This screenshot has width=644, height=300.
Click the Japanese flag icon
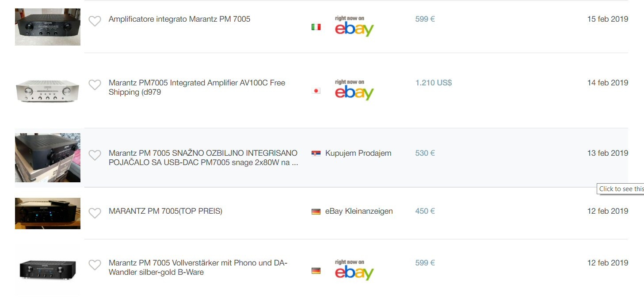316,91
